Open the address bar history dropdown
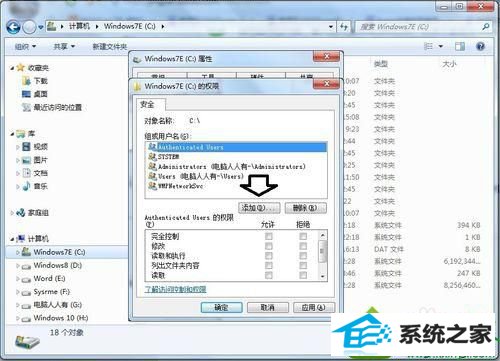Viewport: 500px width, 361px height. coord(331,27)
